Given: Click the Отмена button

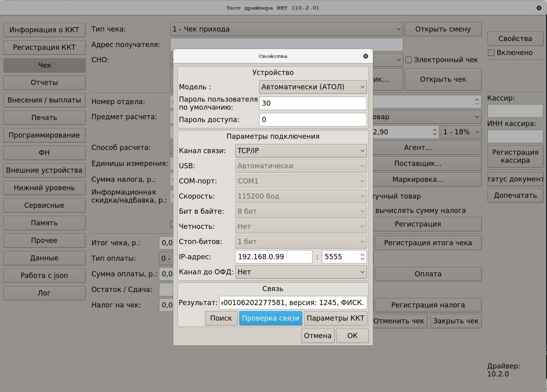Looking at the screenshot, I should pyautogui.click(x=317, y=336).
